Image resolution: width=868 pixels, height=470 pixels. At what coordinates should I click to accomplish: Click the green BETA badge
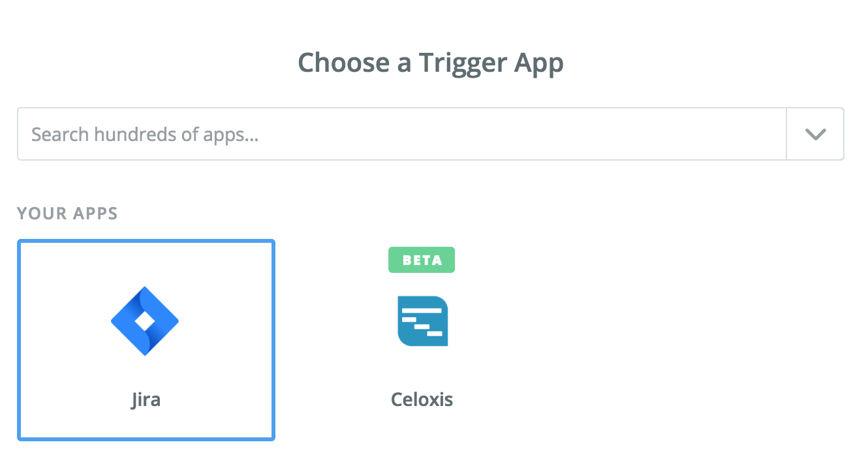422,260
